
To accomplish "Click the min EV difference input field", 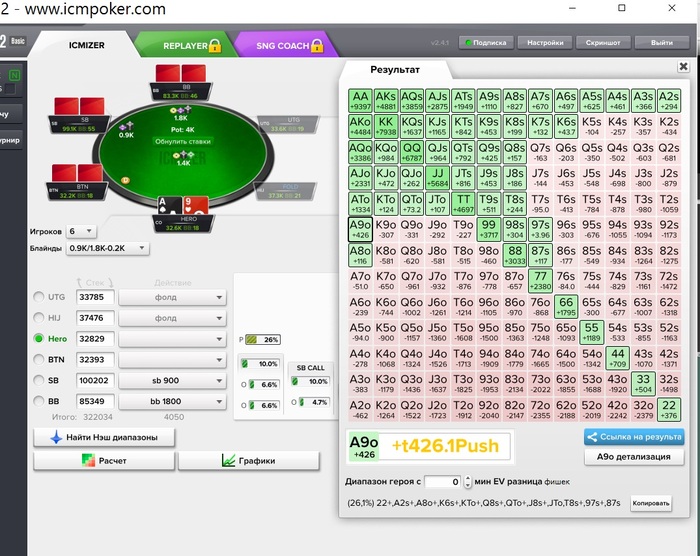I will 443,481.
